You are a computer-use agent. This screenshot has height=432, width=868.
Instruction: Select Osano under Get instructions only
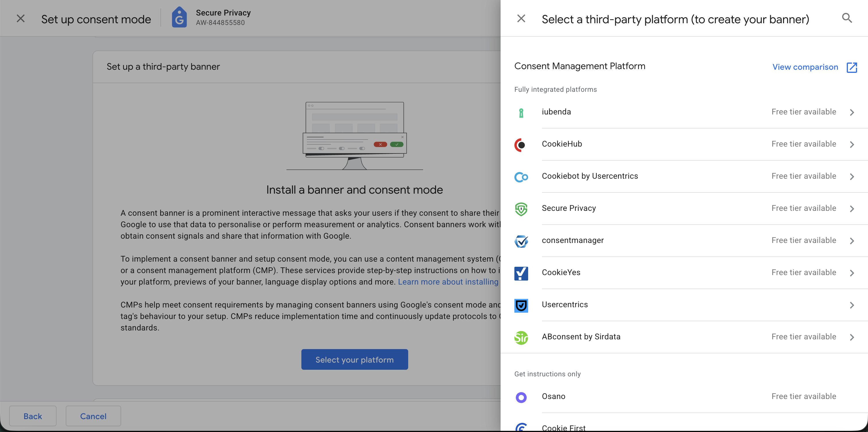pyautogui.click(x=554, y=397)
